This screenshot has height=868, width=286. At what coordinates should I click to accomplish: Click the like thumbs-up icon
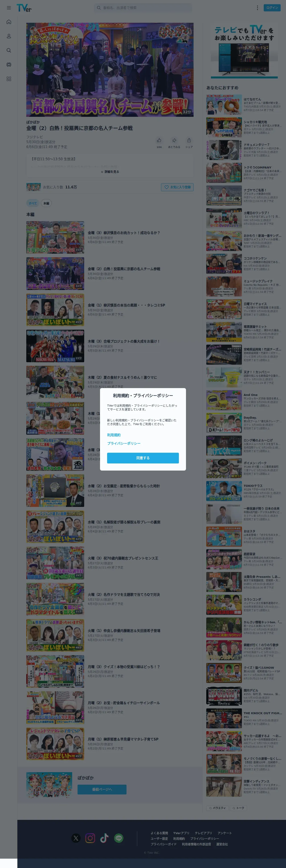pos(159,140)
